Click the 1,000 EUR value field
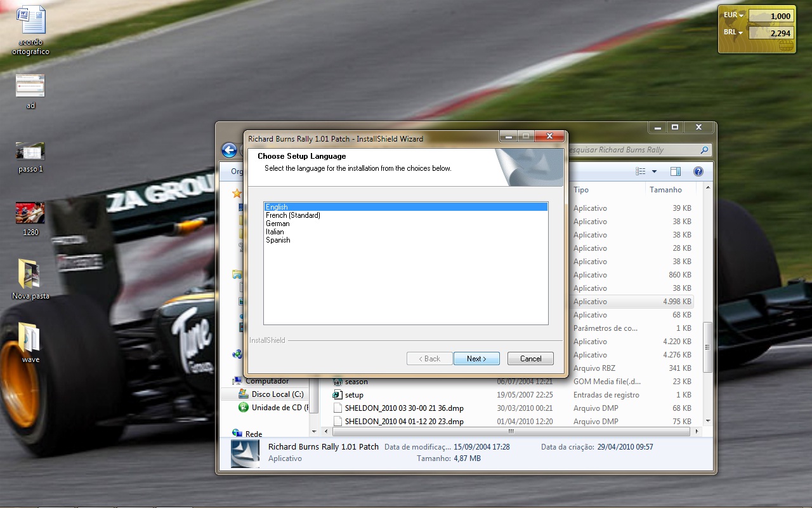The width and height of the screenshot is (812, 508). click(x=771, y=16)
